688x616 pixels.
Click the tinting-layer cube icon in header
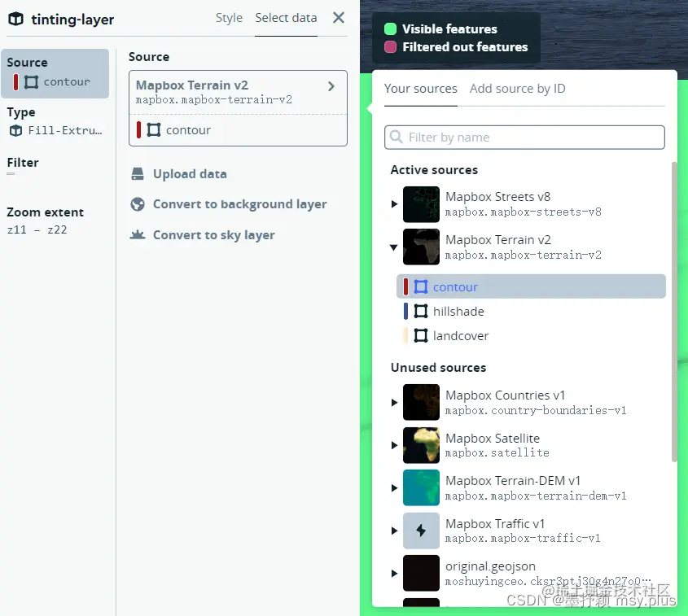click(x=16, y=19)
